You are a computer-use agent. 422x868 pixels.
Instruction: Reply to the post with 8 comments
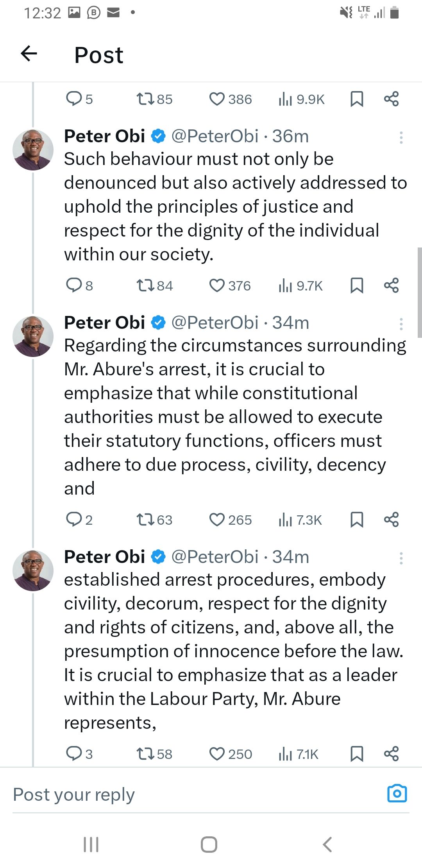click(x=73, y=285)
